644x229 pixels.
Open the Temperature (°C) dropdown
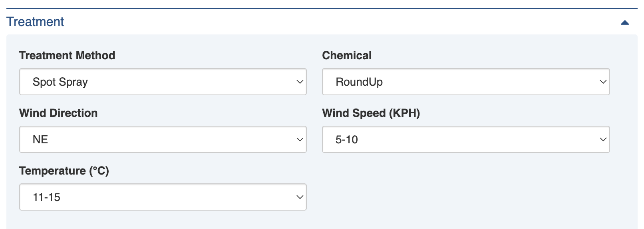163,197
